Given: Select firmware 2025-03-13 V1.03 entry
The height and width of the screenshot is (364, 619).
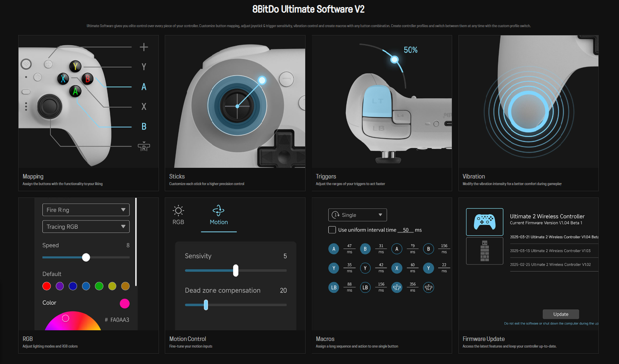Looking at the screenshot, I should (x=550, y=250).
